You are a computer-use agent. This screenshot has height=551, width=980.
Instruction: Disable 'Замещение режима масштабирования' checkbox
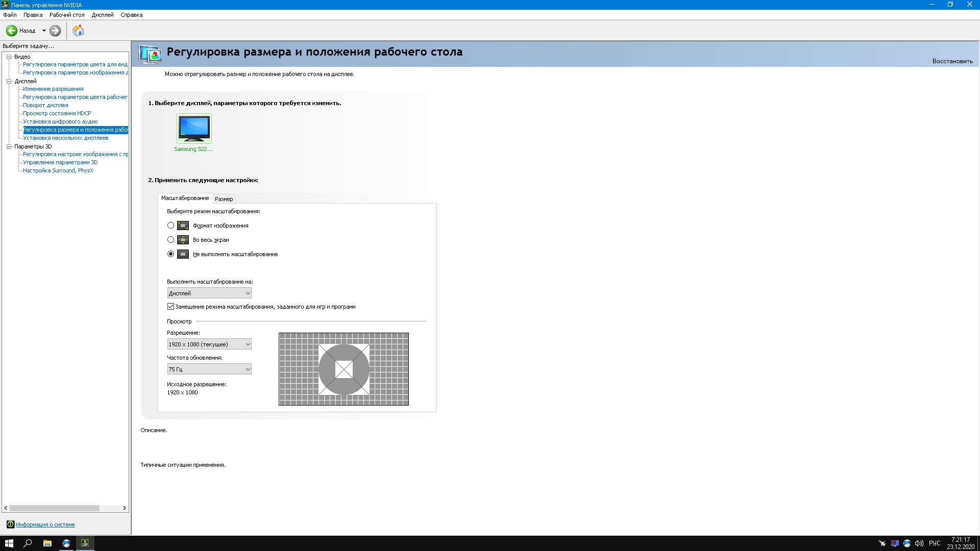[170, 306]
